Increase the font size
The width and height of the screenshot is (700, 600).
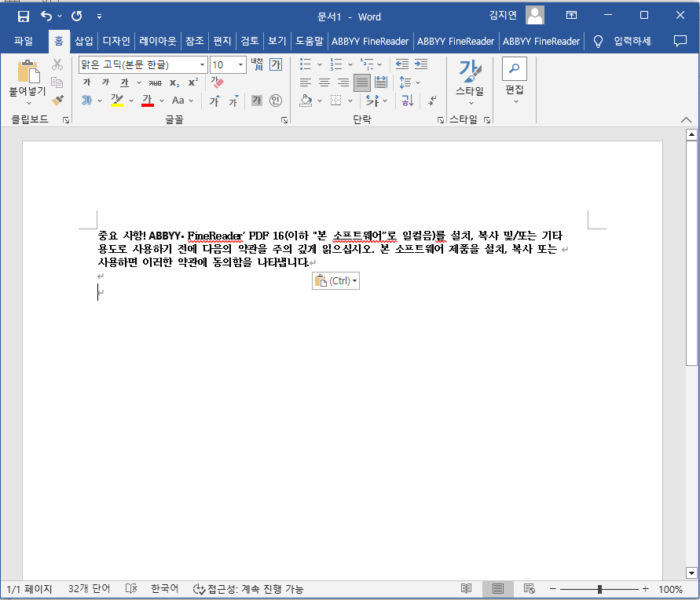pyautogui.click(x=214, y=101)
